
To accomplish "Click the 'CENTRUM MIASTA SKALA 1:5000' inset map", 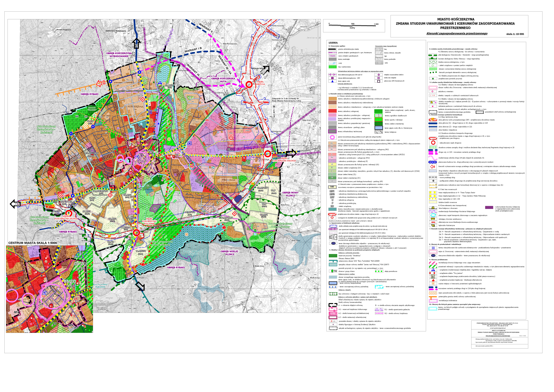I will (x=50, y=289).
